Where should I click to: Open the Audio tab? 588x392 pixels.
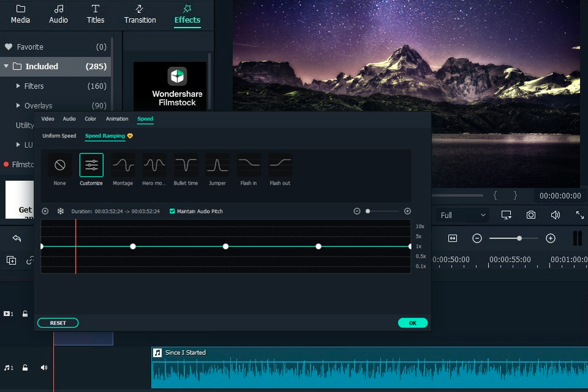tap(59, 14)
